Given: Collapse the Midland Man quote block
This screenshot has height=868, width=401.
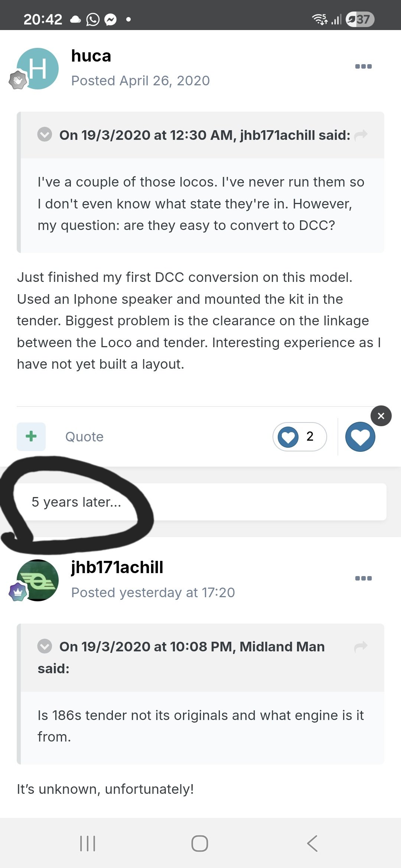Looking at the screenshot, I should [45, 646].
